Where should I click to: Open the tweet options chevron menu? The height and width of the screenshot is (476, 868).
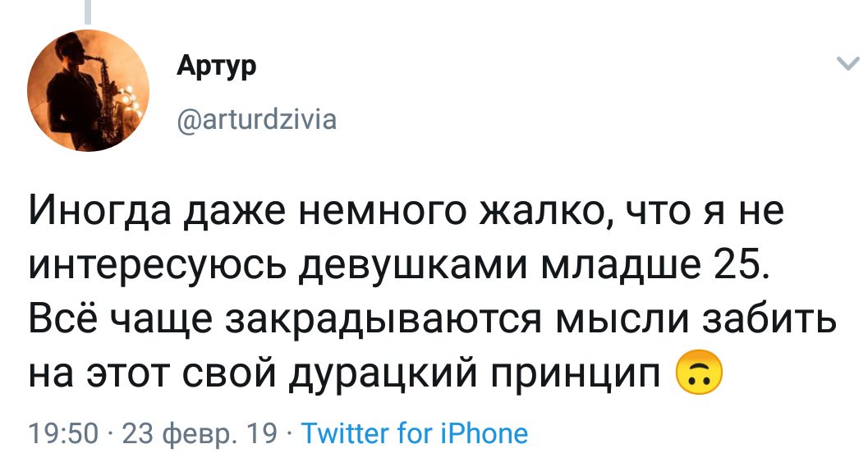click(x=846, y=65)
